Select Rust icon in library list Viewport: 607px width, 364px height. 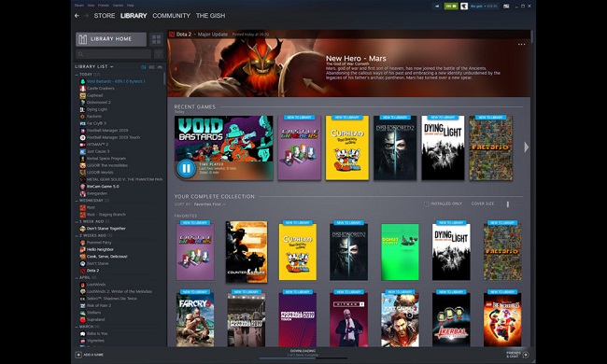(x=83, y=208)
